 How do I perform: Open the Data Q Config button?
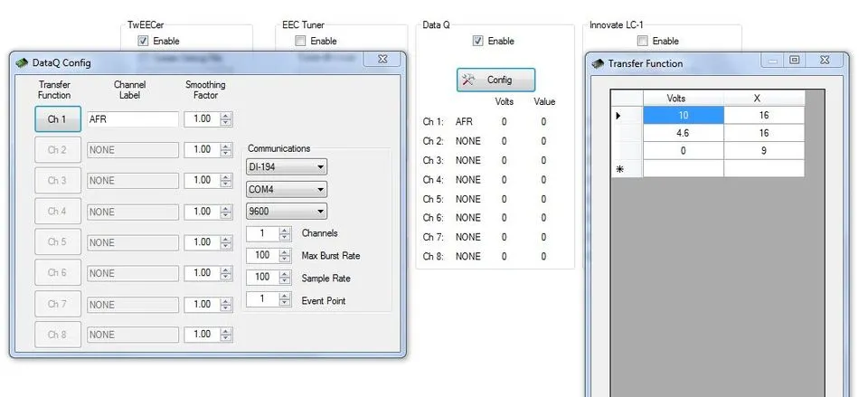pos(496,80)
